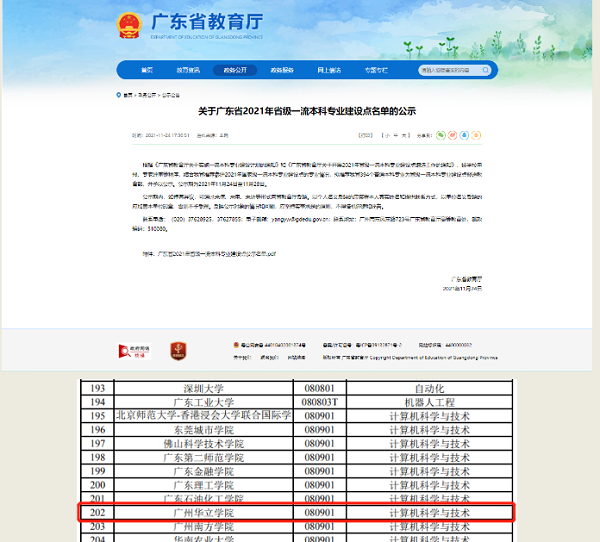Choose the medium font size option 中
Screen dimensions: 600x542
(396, 135)
